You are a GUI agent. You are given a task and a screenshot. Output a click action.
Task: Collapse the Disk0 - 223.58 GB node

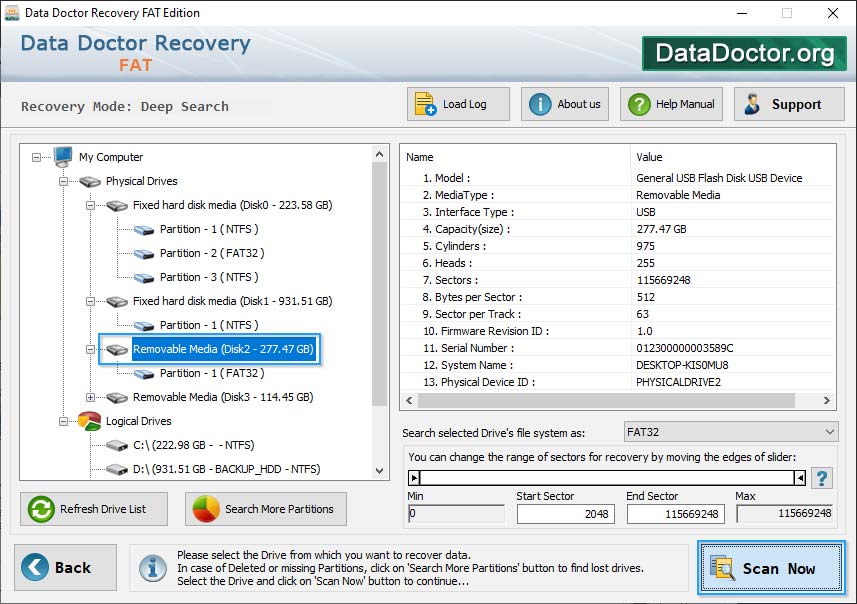click(x=91, y=206)
